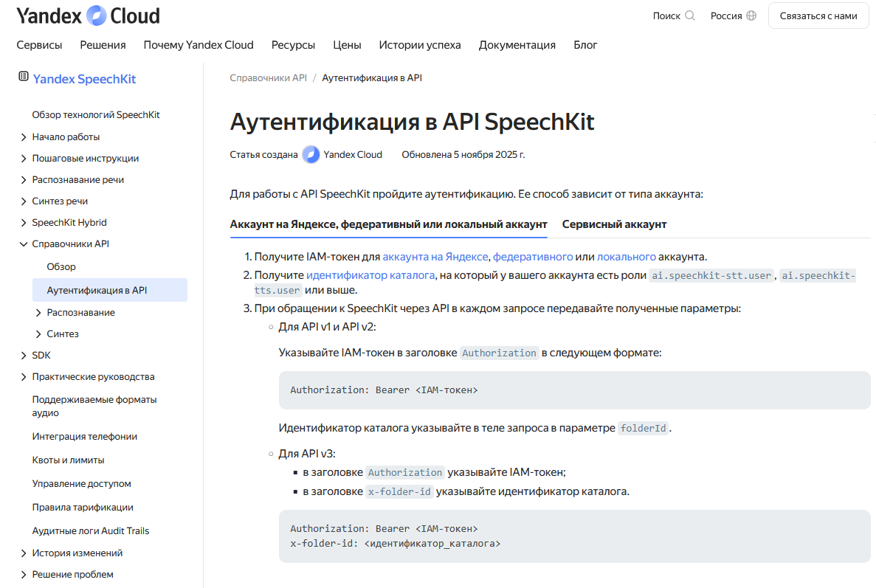The width and height of the screenshot is (876, 588).
Task: Expand the Распознавание subsection chevron
Action: pyautogui.click(x=38, y=313)
